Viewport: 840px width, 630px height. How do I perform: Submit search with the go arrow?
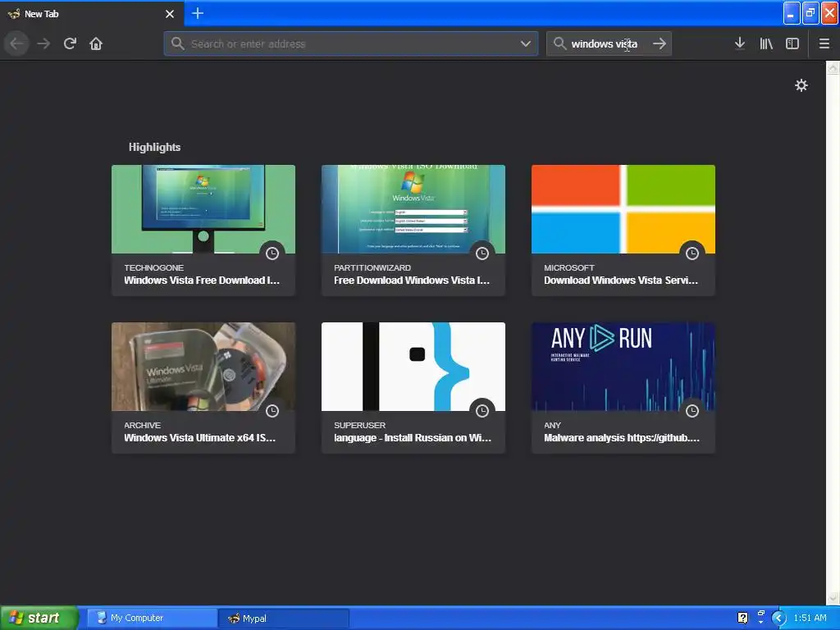tap(660, 43)
